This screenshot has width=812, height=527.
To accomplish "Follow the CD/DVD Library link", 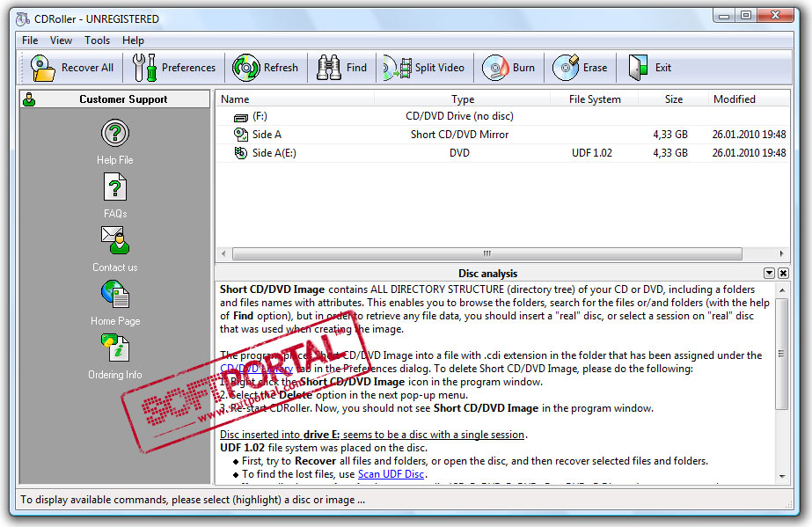I will click(x=256, y=369).
